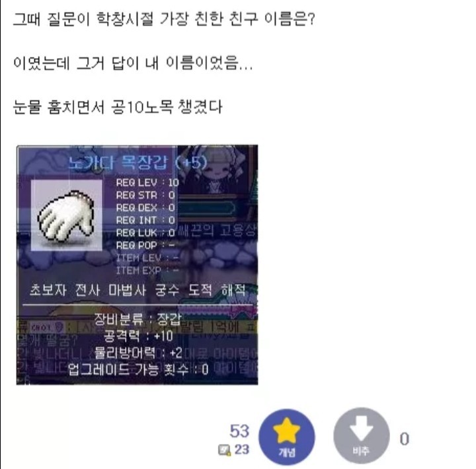Click the 공격력 : +10 stat line
The image size is (476, 469).
click(138, 336)
